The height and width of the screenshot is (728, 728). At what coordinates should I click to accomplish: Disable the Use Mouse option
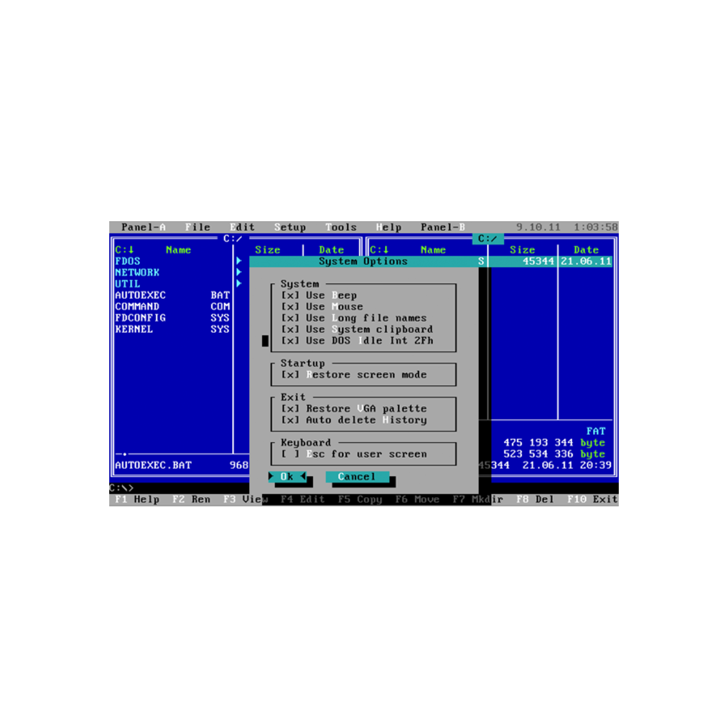[x=290, y=307]
